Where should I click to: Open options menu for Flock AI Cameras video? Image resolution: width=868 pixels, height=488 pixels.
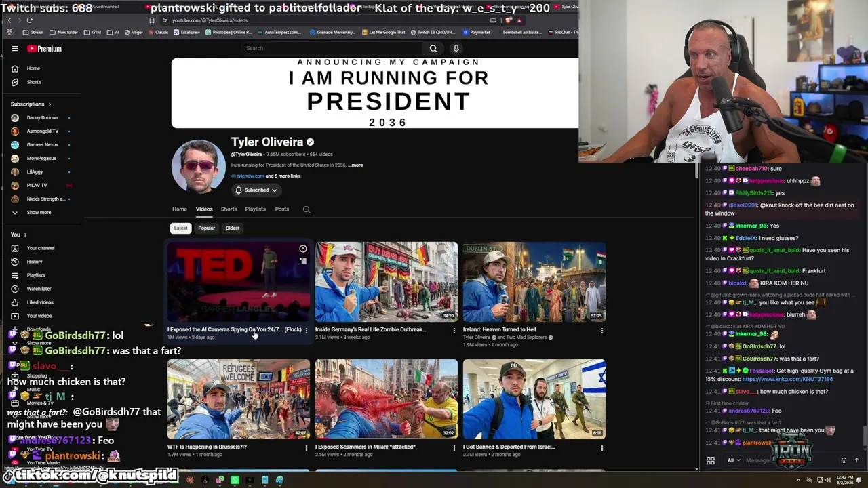coord(307,331)
